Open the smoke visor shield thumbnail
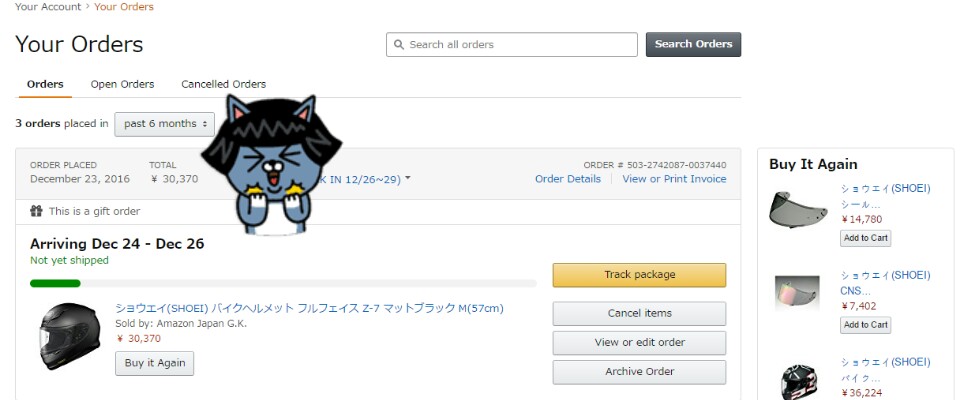Screen dimensions: 960x400 click(x=799, y=209)
